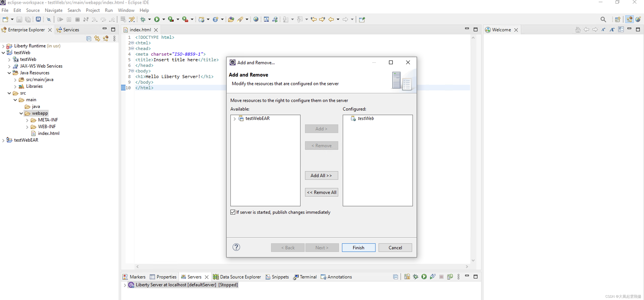Open the web browser globe toolbar icon
This screenshot has width=644, height=300.
pyautogui.click(x=256, y=19)
